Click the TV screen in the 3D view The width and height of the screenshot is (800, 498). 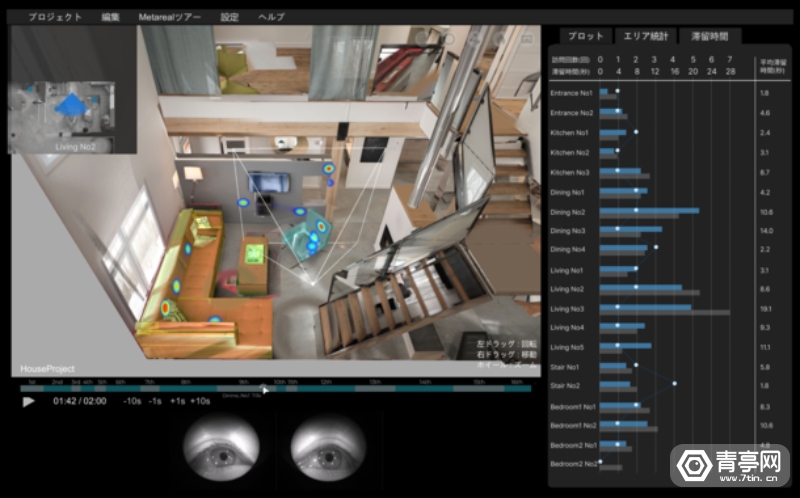click(268, 182)
